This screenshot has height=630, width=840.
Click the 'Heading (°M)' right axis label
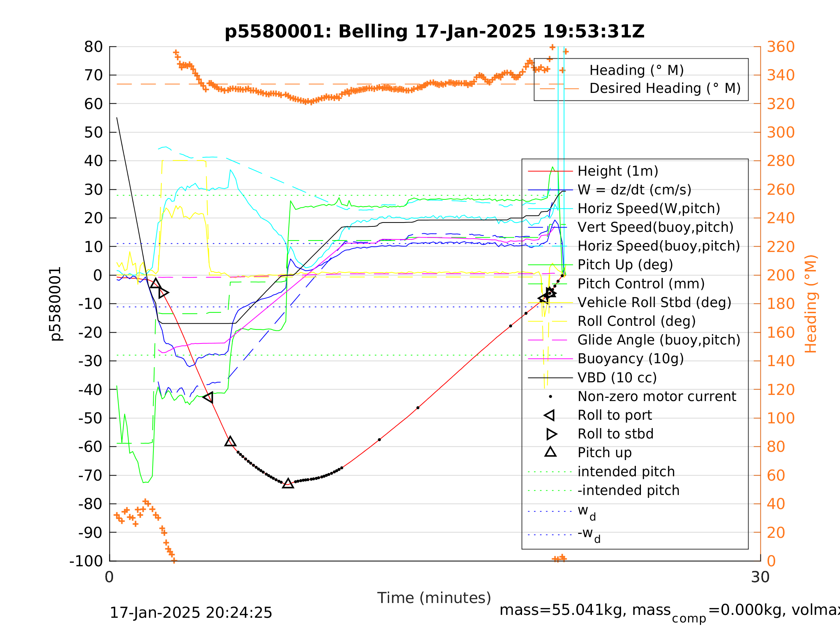pyautogui.click(x=810, y=304)
